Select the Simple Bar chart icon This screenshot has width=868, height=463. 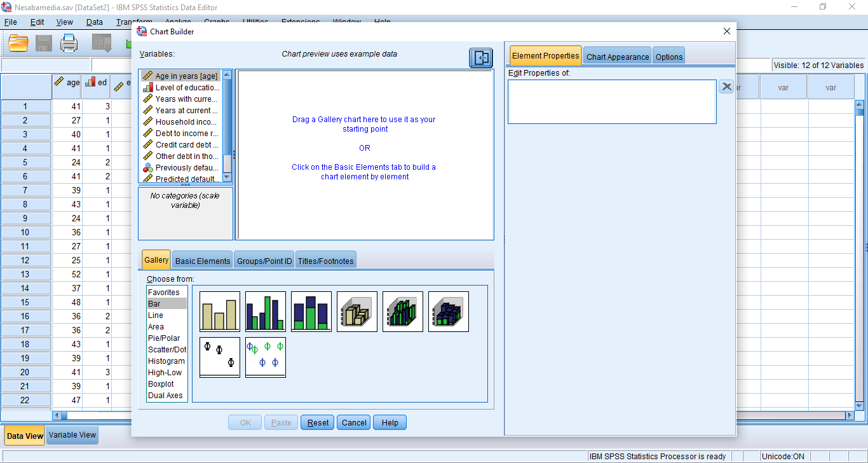click(x=220, y=312)
